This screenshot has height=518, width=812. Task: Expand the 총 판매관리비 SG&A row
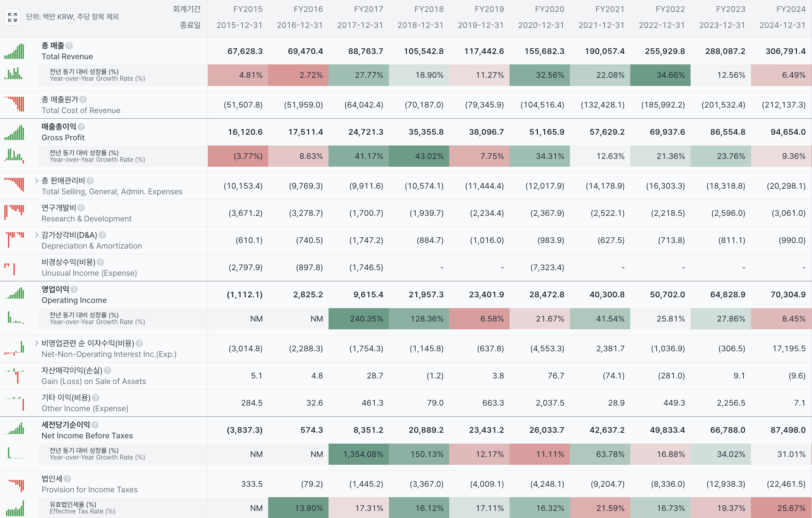coord(37,181)
